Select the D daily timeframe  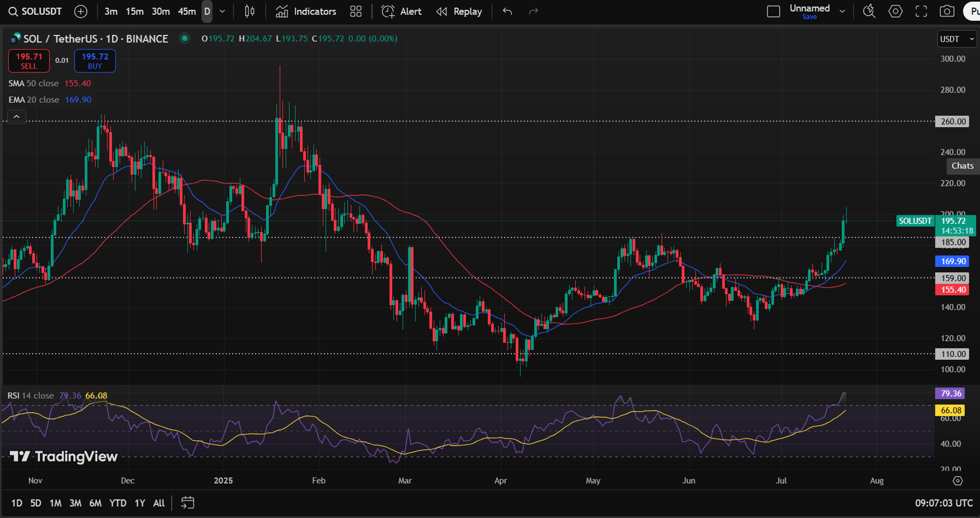(x=207, y=11)
